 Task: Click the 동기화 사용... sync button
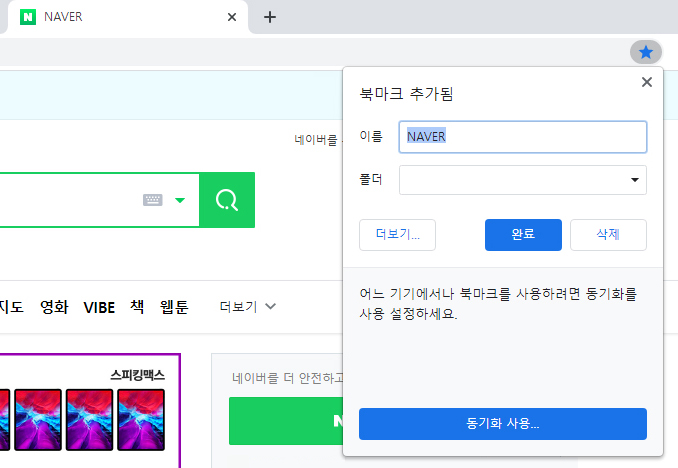pyautogui.click(x=502, y=423)
